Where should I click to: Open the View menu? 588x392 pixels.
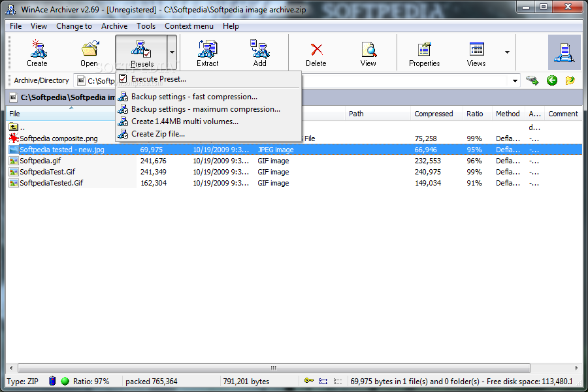coord(39,26)
